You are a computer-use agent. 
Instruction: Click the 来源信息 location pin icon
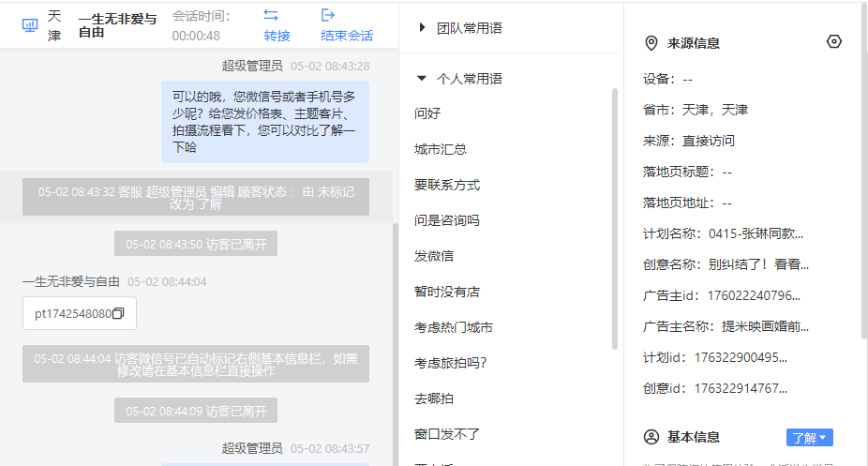pos(651,43)
